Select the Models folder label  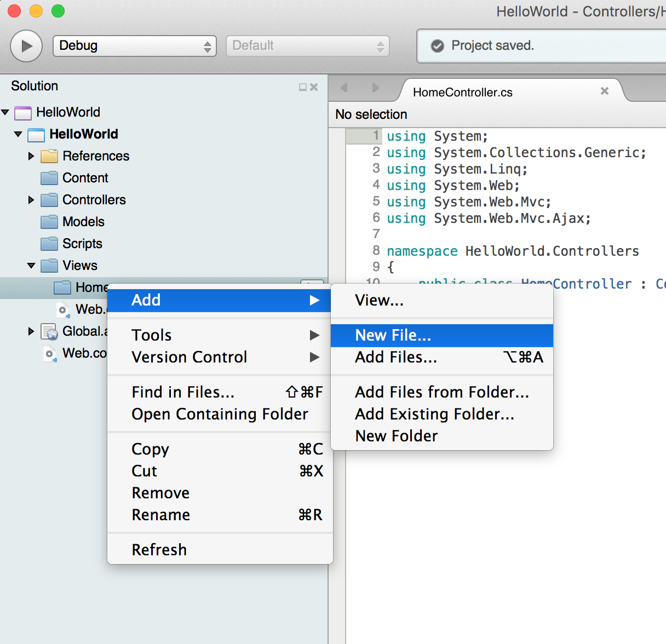point(83,222)
